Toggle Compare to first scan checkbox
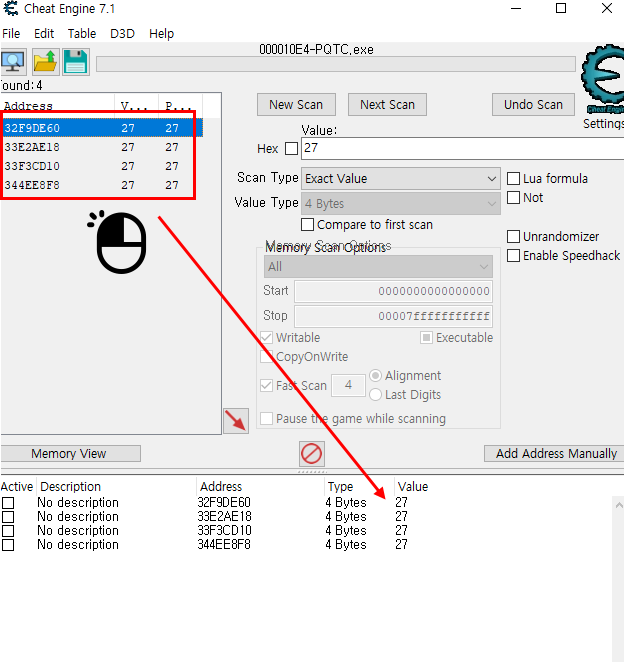The image size is (624, 662). pyautogui.click(x=307, y=225)
